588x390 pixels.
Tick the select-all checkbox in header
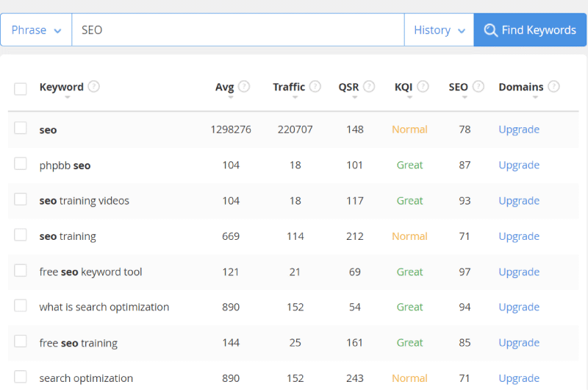pyautogui.click(x=21, y=89)
